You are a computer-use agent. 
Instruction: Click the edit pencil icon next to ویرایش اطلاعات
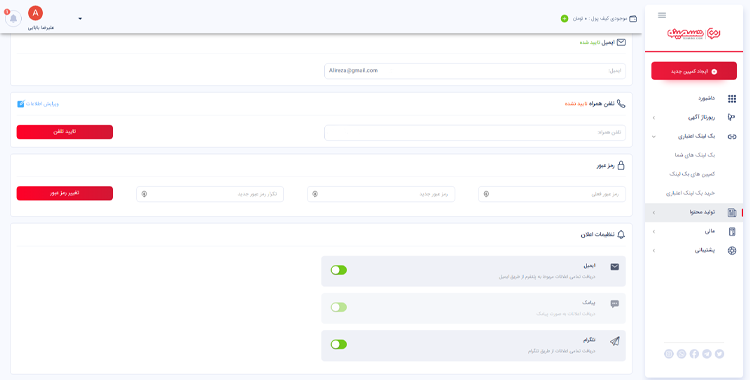21,104
